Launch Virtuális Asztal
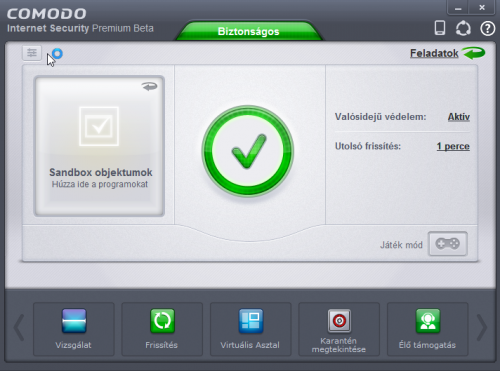Screen dimensions: 500x371 [x=250, y=329]
